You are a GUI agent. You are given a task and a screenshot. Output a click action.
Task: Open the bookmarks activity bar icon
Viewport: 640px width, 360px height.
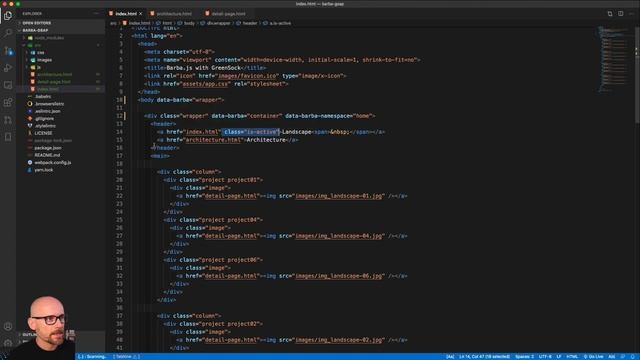pos(8,137)
